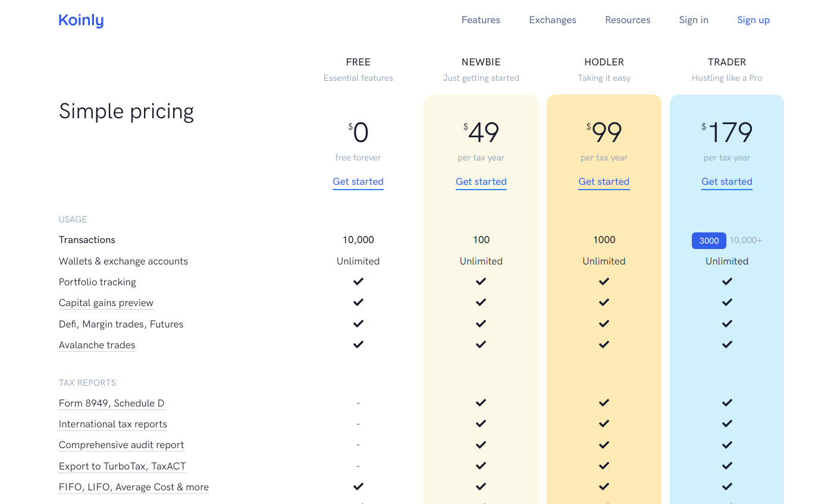Select 3000 transactions option for Trader
Image resolution: width=837 pixels, height=504 pixels.
709,241
